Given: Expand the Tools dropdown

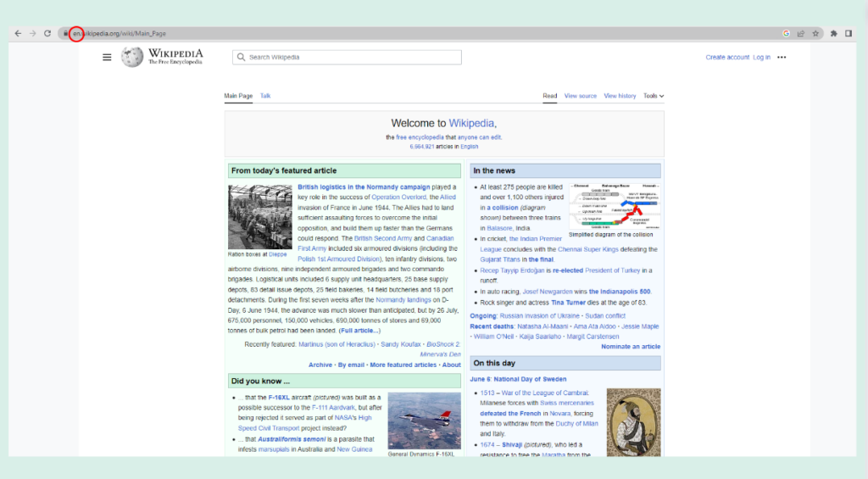Looking at the screenshot, I should click(653, 96).
